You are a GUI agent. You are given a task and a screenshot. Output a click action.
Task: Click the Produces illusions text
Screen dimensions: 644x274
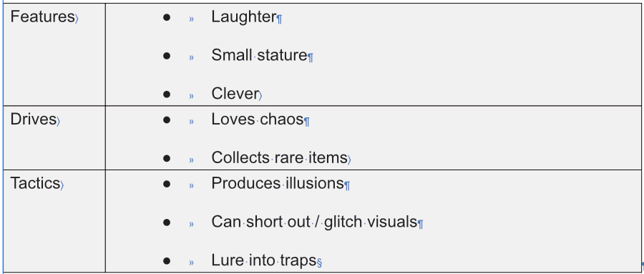click(277, 183)
